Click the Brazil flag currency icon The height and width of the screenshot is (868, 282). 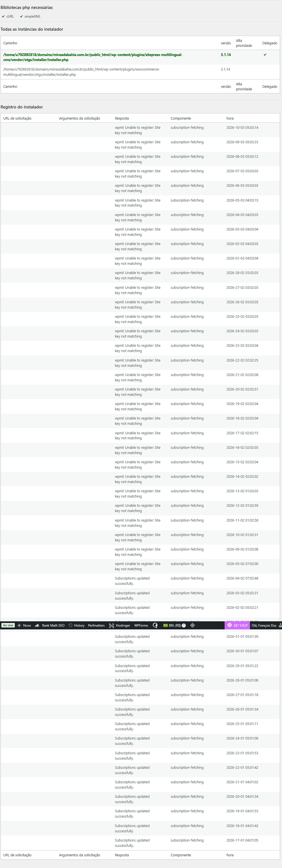(x=166, y=625)
